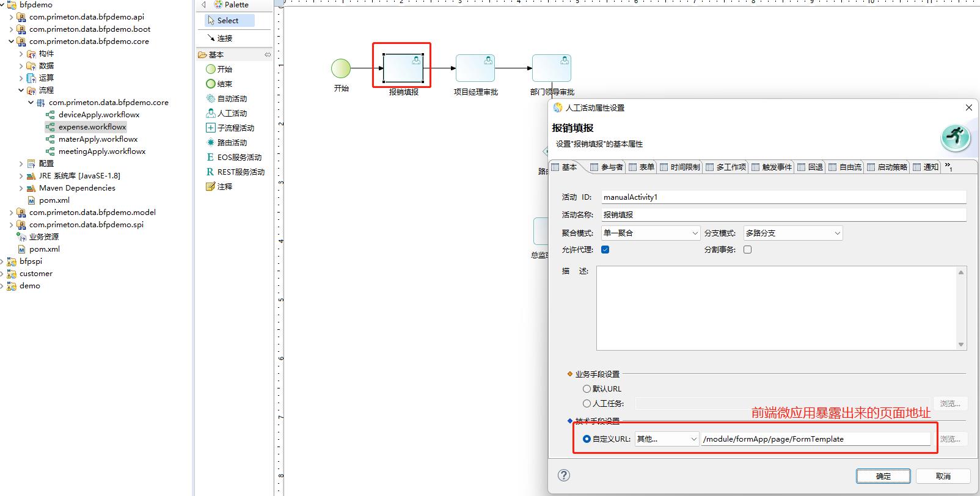
Task: Open the 时间限制 tab
Action: tap(679, 167)
